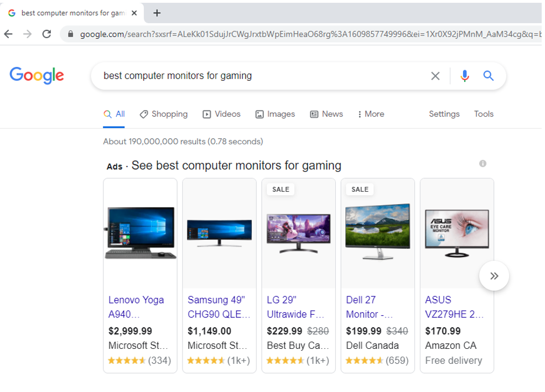Open the Videos results tab
Image resolution: width=545 pixels, height=392 pixels.
click(221, 114)
